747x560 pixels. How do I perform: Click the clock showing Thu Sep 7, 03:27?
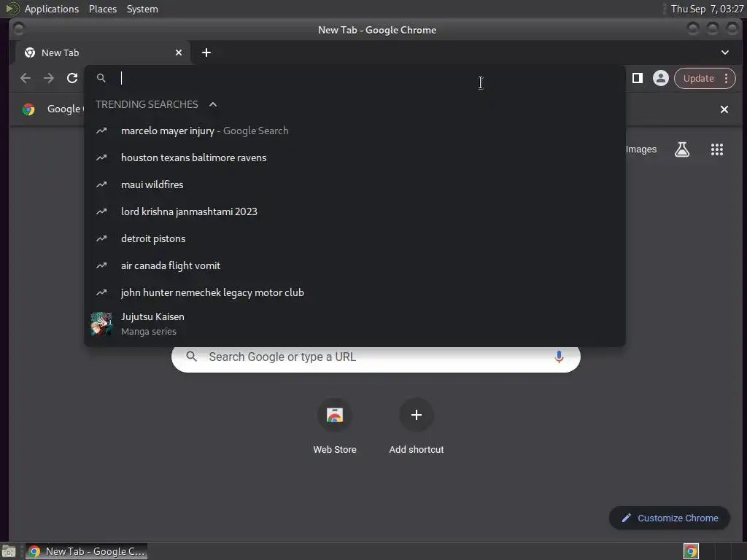[707, 9]
